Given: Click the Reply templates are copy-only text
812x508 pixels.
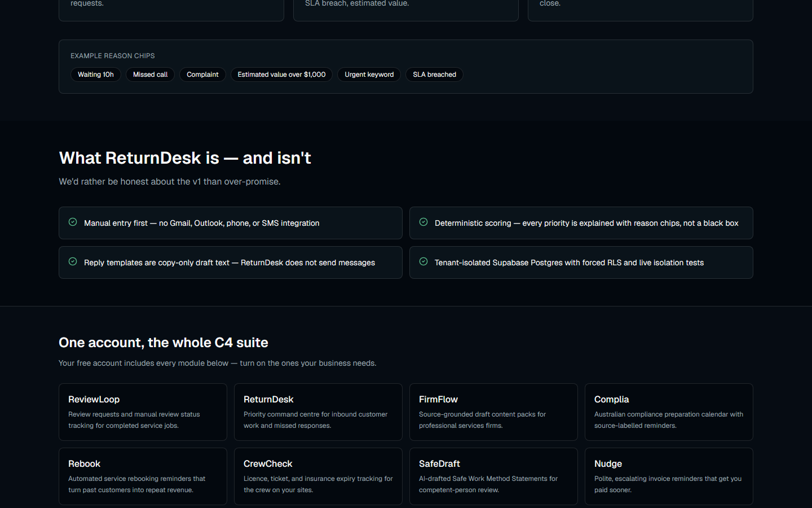Looking at the screenshot, I should pyautogui.click(x=230, y=262).
